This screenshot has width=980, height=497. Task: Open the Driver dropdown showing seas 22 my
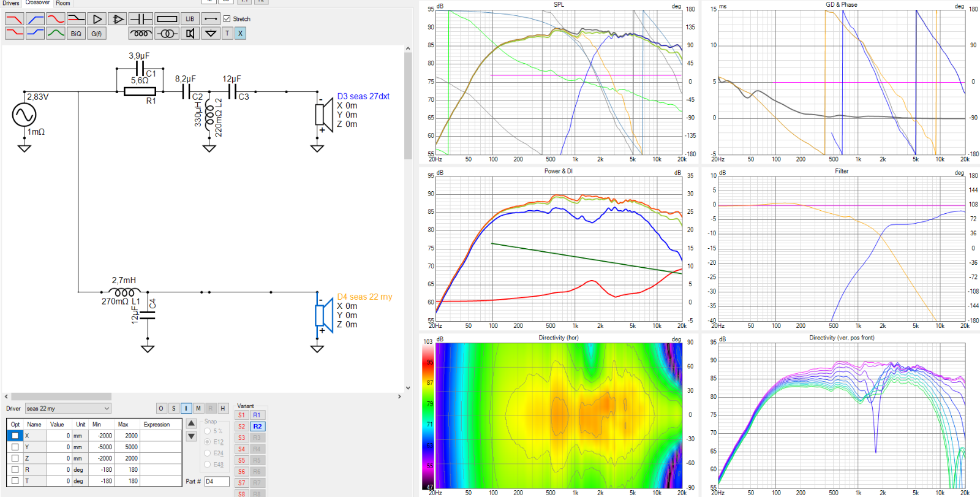tap(68, 408)
